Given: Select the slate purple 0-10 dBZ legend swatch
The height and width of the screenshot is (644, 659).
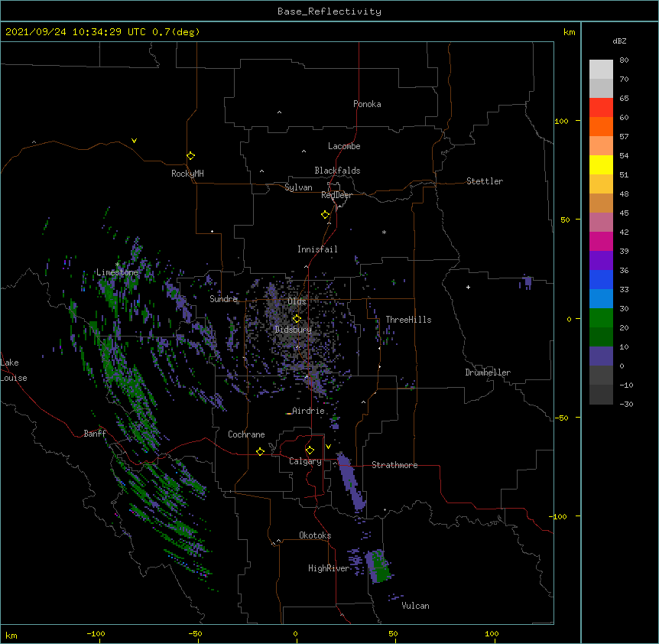Looking at the screenshot, I should tap(601, 356).
